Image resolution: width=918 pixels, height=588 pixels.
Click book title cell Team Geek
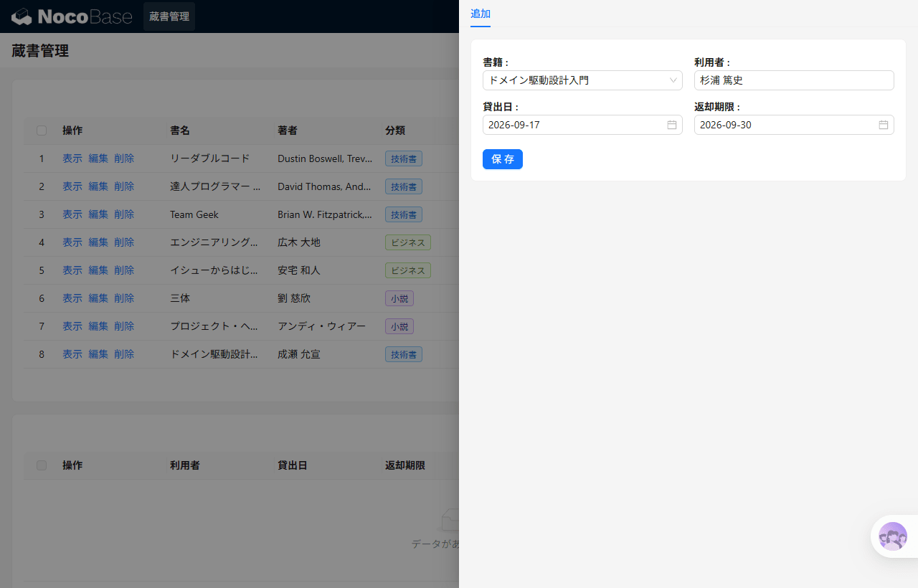[194, 214]
